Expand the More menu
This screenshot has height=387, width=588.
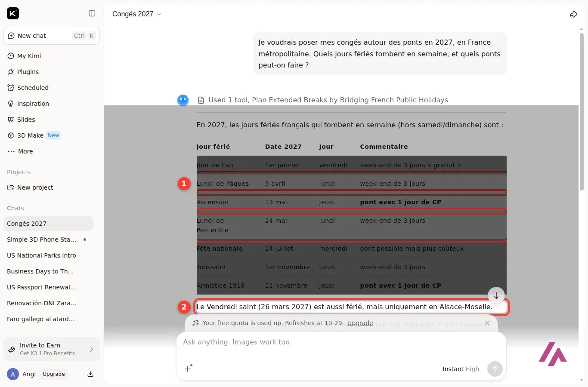pyautogui.click(x=52, y=151)
